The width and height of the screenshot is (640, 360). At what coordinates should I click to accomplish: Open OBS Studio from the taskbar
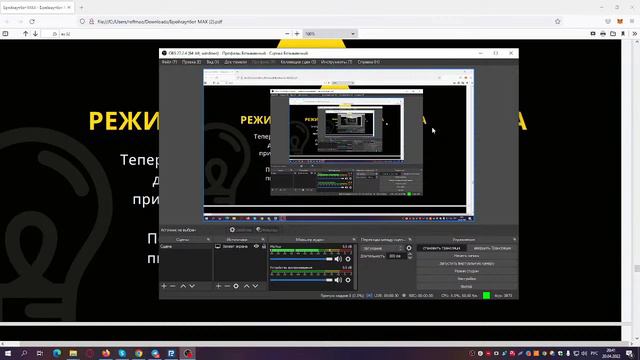(187, 353)
